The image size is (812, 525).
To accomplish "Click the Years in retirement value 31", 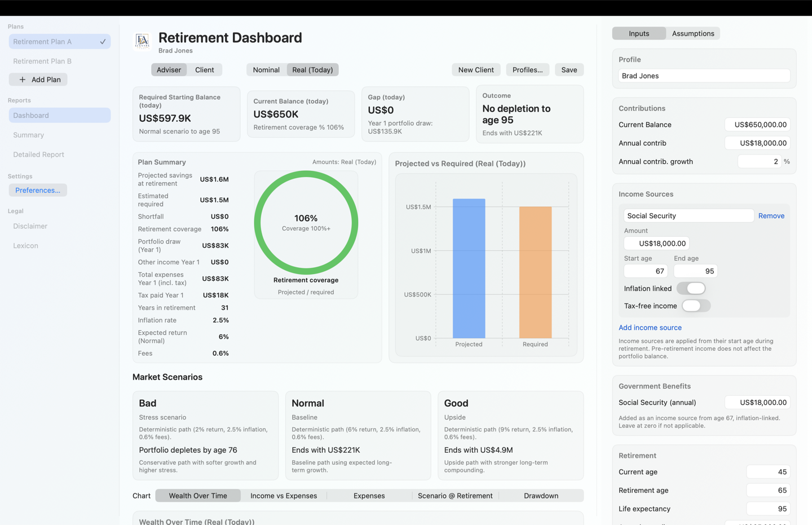I will tap(225, 308).
